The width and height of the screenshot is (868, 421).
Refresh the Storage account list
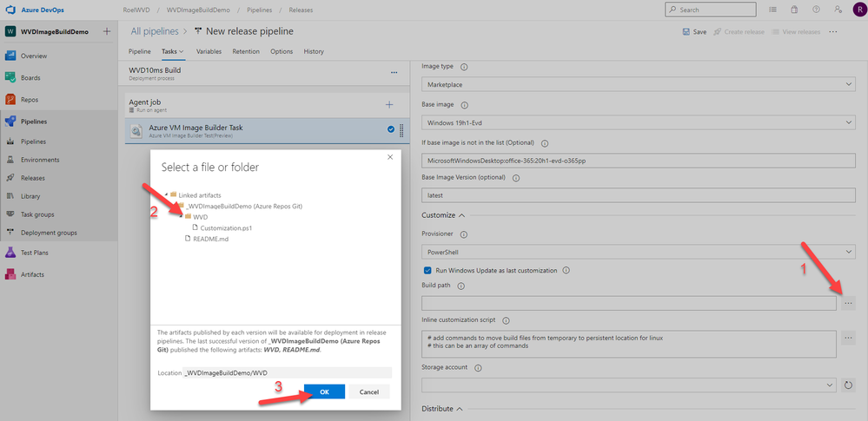click(849, 385)
